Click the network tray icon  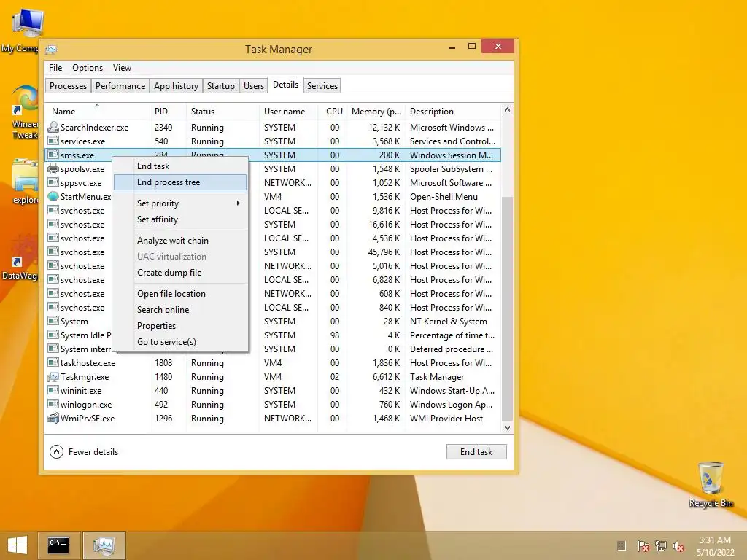point(661,545)
